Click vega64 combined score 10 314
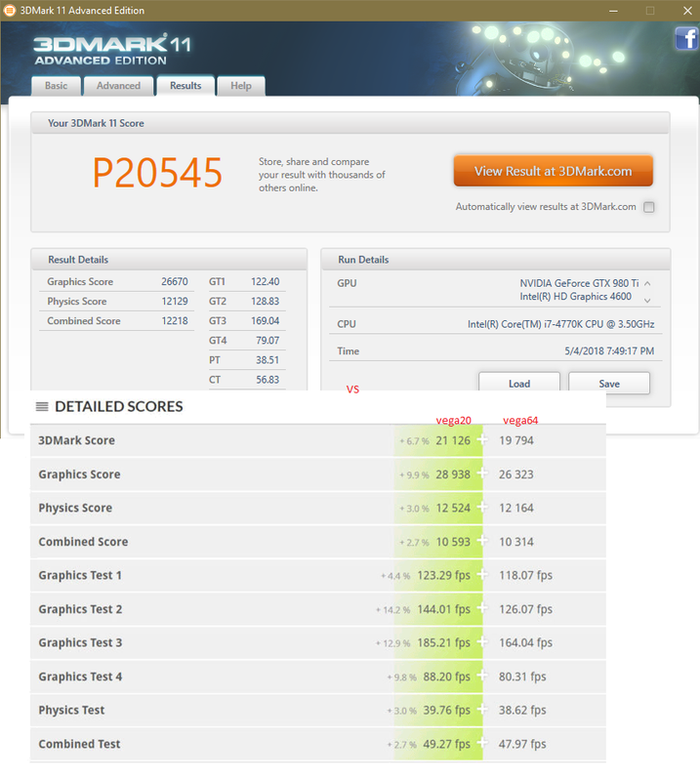Image resolution: width=700 pixels, height=781 pixels. coord(516,542)
